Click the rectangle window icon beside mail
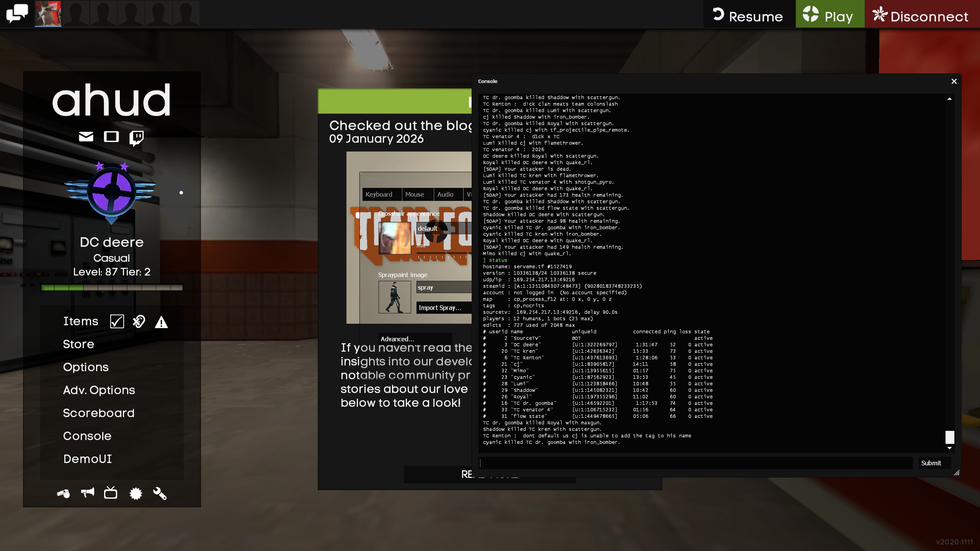The height and width of the screenshot is (551, 980). tap(111, 137)
